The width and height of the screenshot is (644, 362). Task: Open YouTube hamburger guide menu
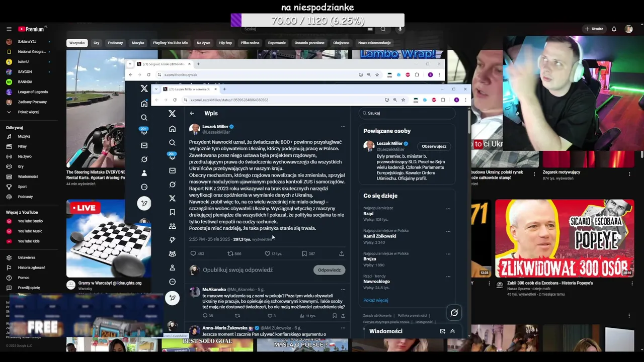pos(9,29)
